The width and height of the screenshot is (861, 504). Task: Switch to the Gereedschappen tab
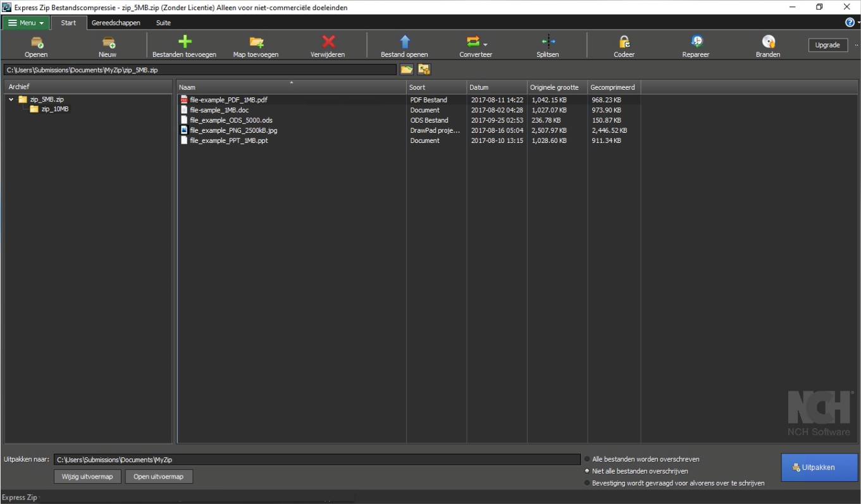pos(116,23)
